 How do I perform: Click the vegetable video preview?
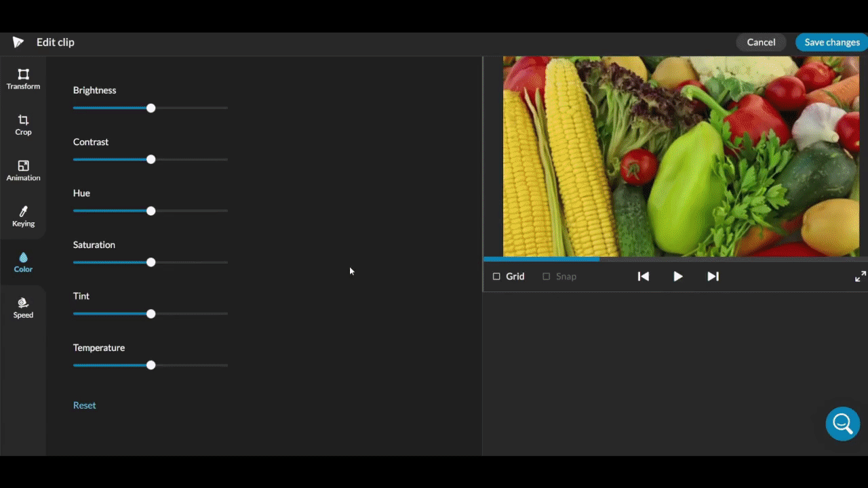point(681,157)
